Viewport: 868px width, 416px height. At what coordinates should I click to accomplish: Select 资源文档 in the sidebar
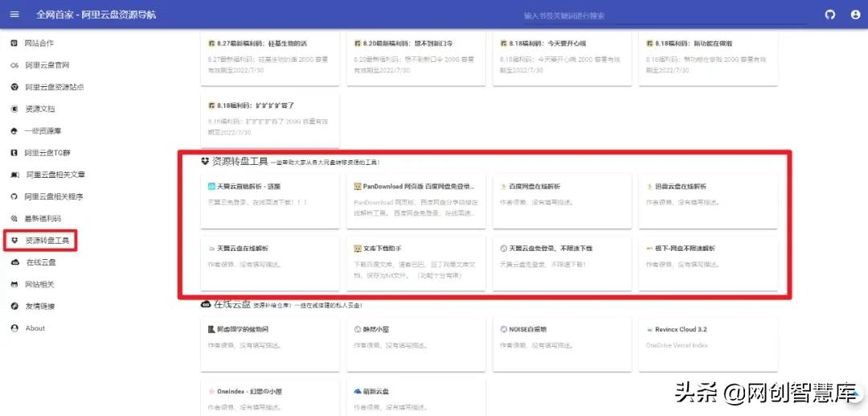point(40,109)
